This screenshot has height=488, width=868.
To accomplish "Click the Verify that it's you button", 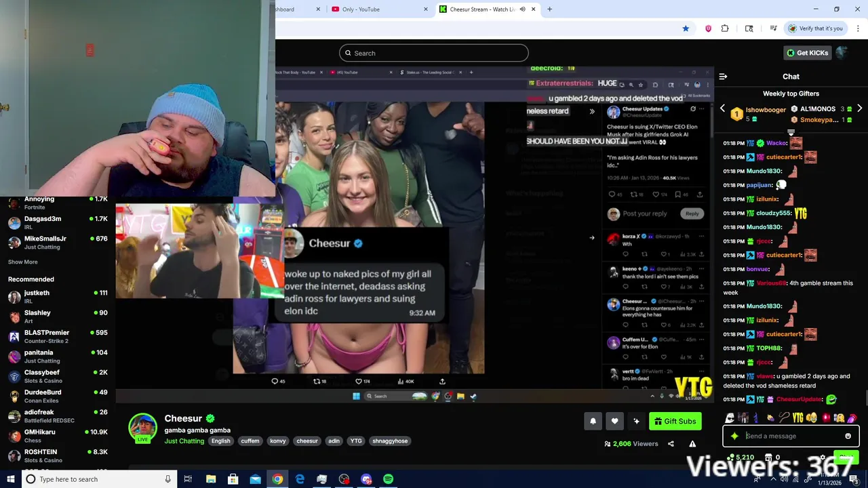I will coord(816,28).
